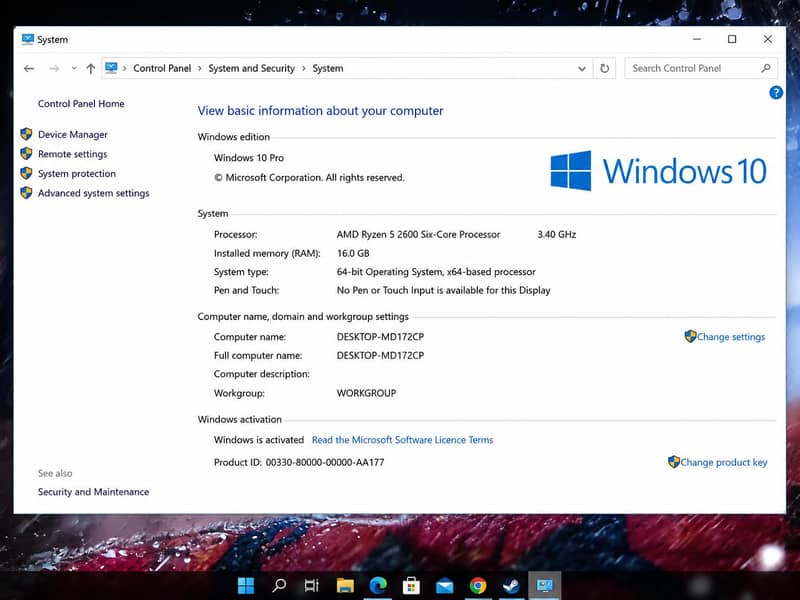This screenshot has width=800, height=600.
Task: Click the blue help question mark icon
Action: 776,92
